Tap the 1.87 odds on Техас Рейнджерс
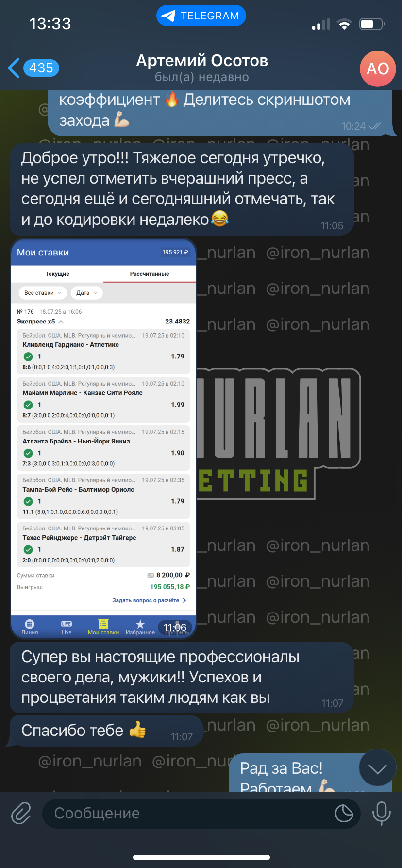 click(x=178, y=549)
